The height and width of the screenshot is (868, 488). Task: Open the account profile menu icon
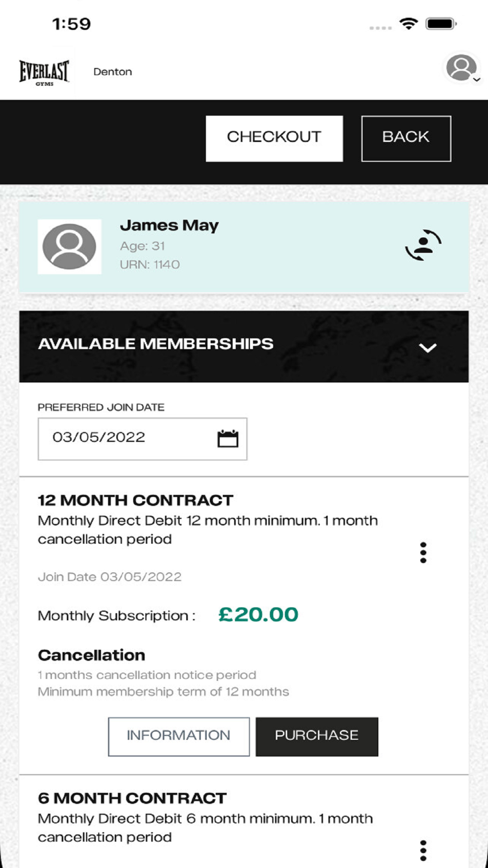460,68
